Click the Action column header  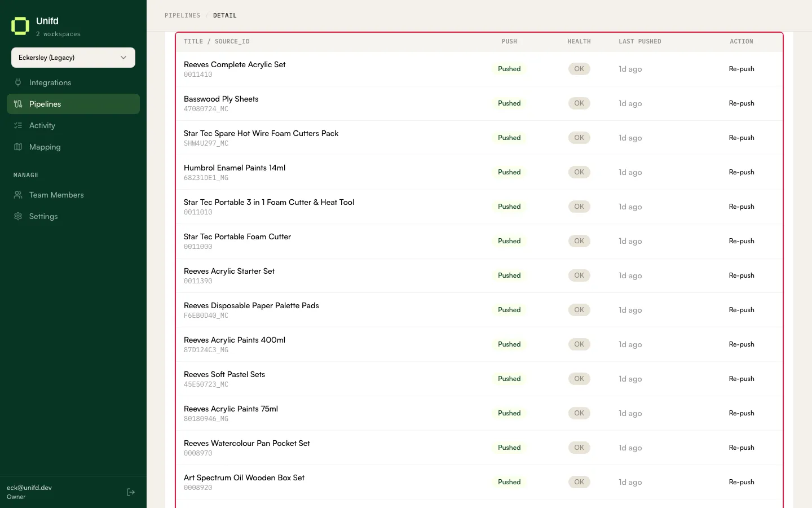(x=742, y=42)
